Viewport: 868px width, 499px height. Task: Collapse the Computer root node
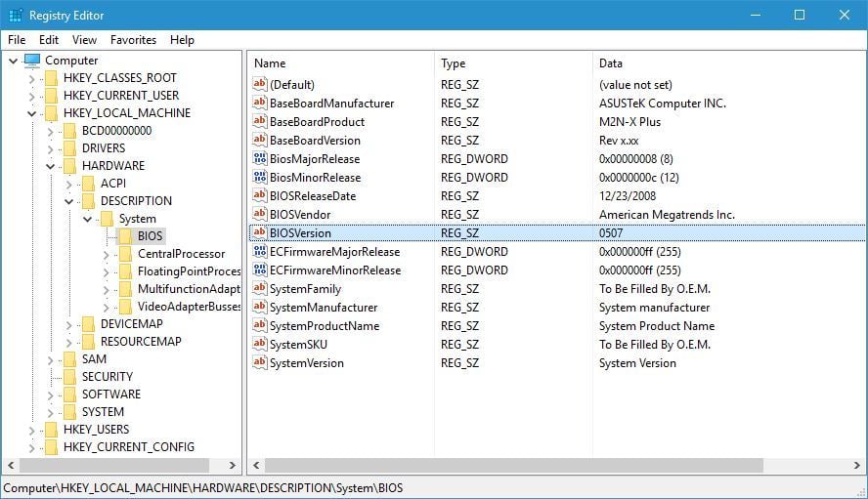14,61
